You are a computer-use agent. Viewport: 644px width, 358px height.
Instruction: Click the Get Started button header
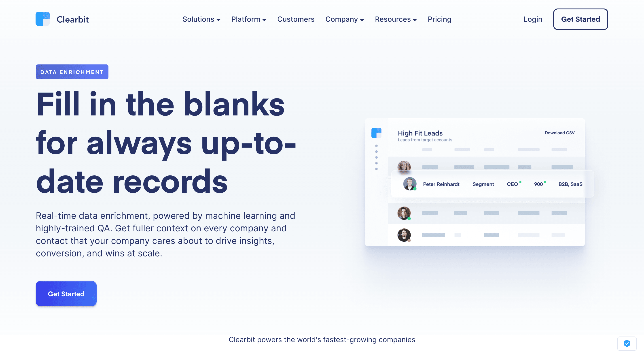tap(580, 19)
